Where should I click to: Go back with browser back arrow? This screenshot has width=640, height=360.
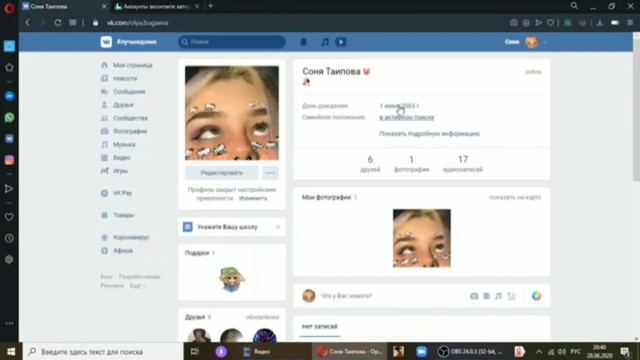click(28, 23)
